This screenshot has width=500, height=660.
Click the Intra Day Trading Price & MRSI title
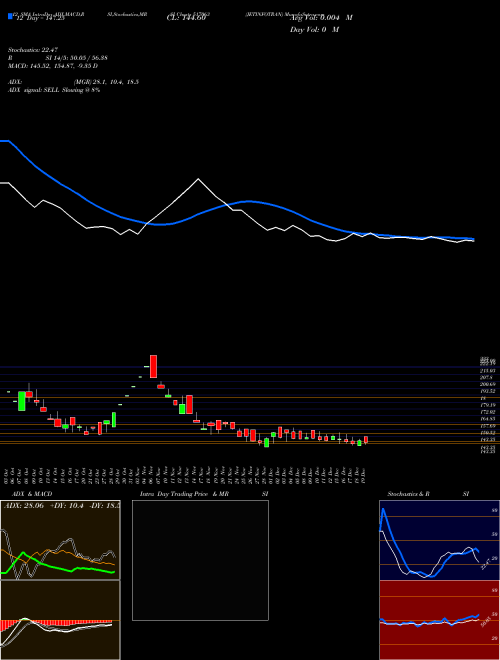click(204, 494)
